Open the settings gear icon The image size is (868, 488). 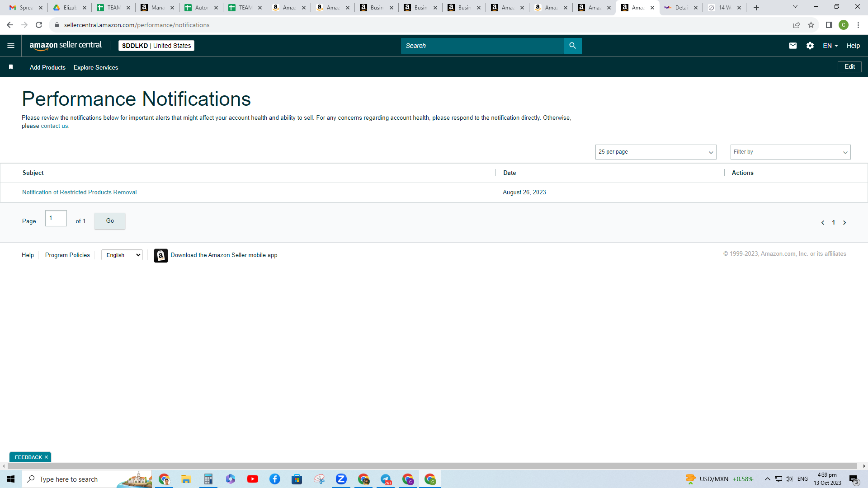(x=810, y=46)
